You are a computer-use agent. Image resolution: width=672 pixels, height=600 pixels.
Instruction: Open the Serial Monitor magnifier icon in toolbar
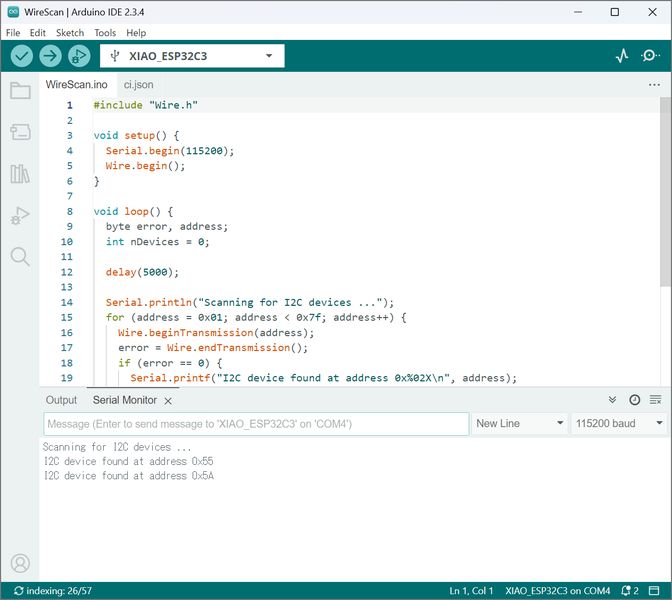tap(650, 56)
